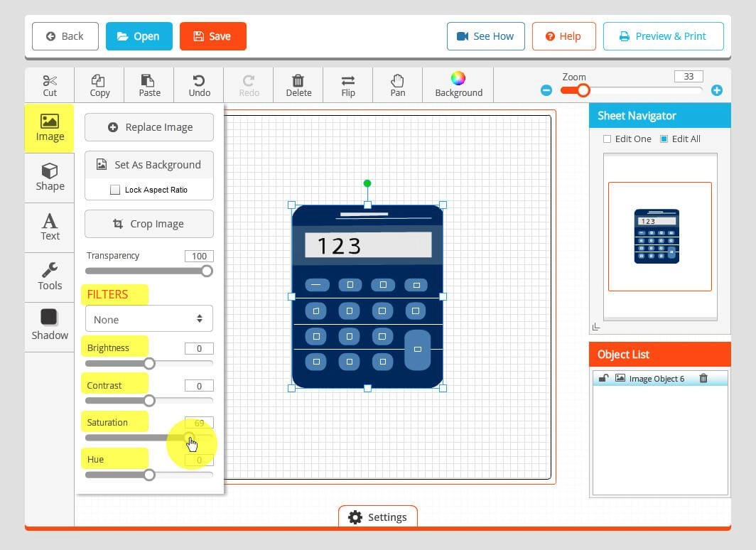The width and height of the screenshot is (756, 550).
Task: Flip the selected image
Action: pos(348,85)
